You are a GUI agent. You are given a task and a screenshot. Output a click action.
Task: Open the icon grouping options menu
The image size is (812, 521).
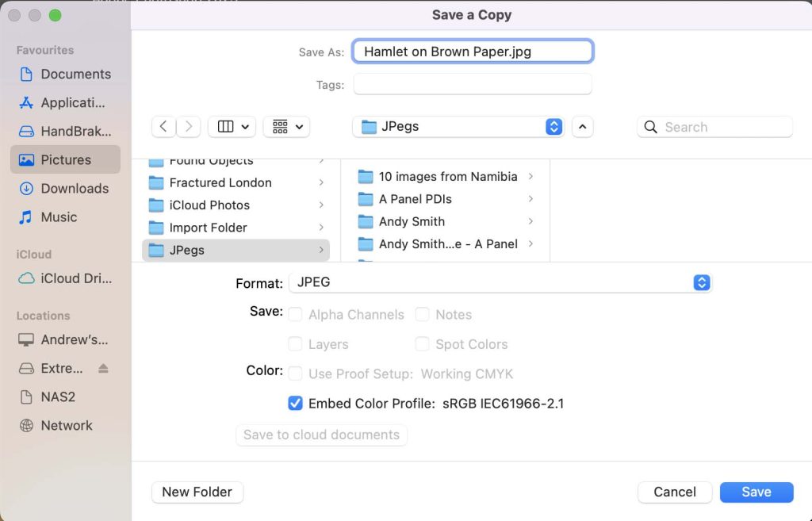286,127
